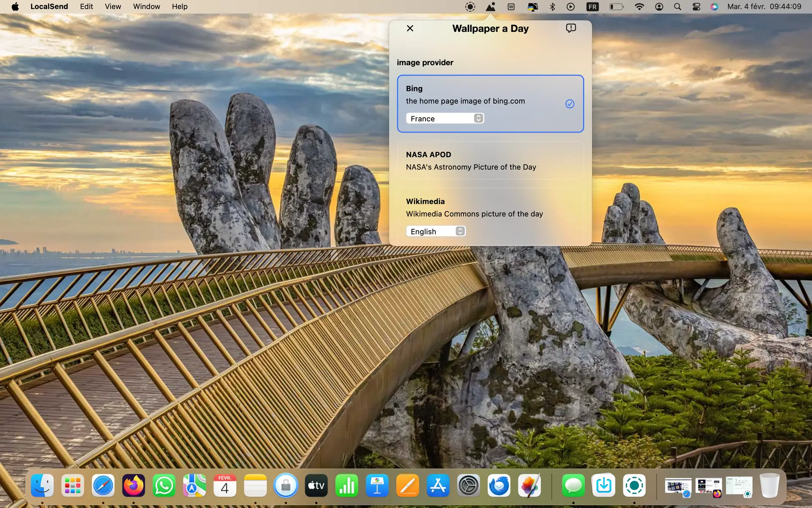Open the middle minimized window thumbnail in Dock
This screenshot has height=508, width=812.
click(709, 487)
